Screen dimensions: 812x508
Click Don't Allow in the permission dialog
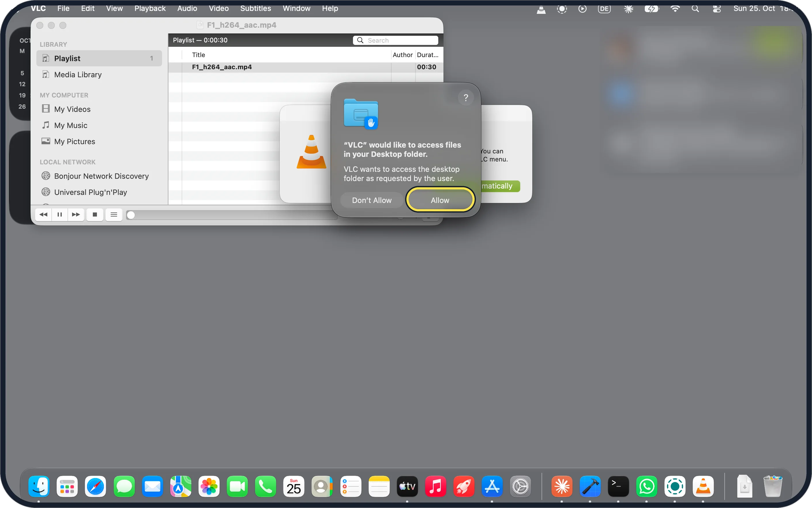coord(372,200)
